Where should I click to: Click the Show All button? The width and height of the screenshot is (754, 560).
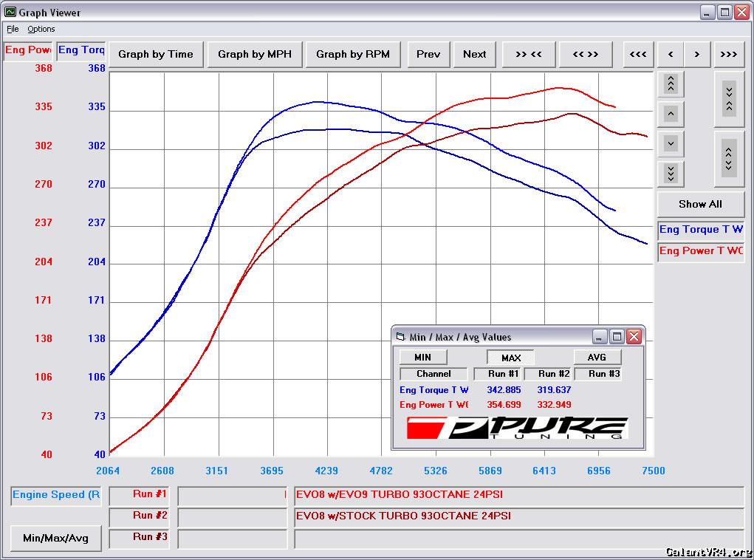700,204
